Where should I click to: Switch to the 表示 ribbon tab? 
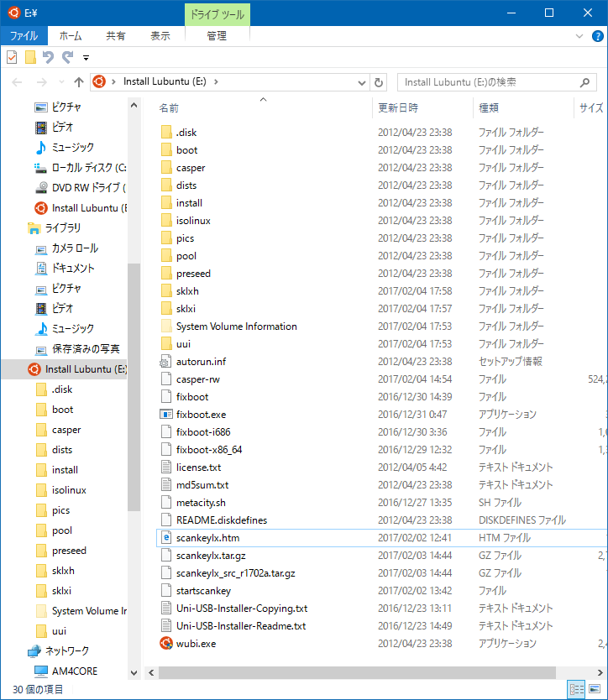tap(160, 36)
